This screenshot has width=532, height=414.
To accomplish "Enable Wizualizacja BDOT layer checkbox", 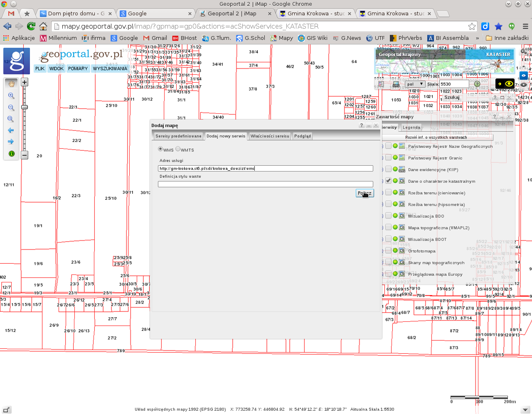I will click(x=388, y=239).
